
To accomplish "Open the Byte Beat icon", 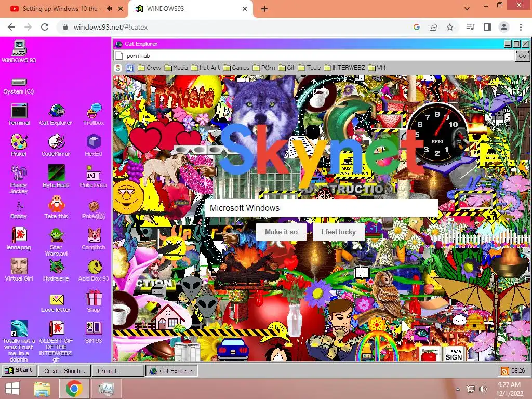I will (56, 177).
